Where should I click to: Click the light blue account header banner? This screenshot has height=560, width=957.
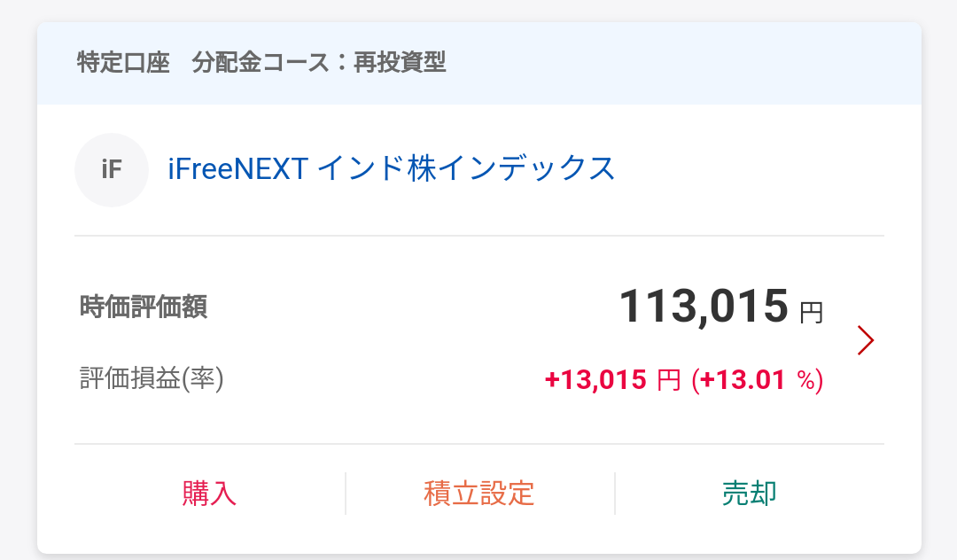[x=479, y=64]
